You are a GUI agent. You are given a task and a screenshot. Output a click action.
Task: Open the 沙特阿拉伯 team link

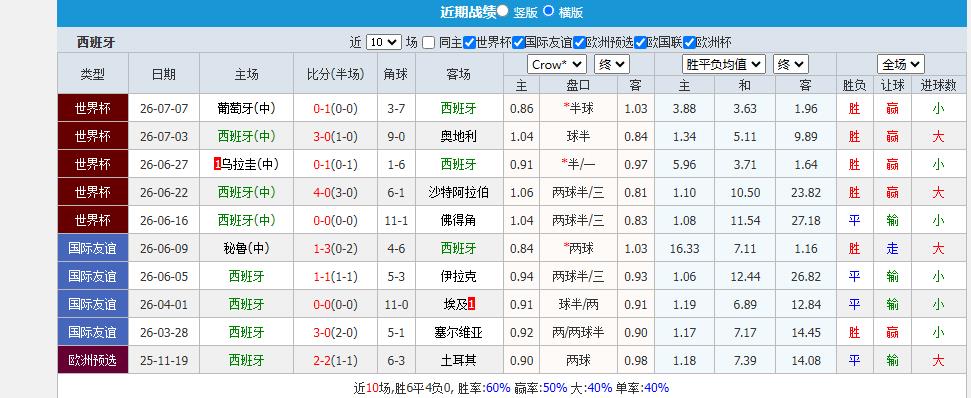coord(458,193)
